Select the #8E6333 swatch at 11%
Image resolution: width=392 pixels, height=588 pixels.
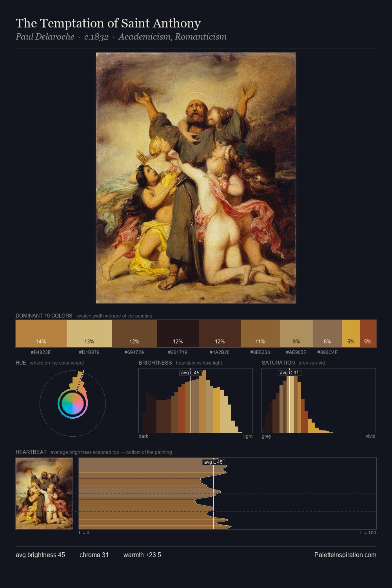[260, 334]
